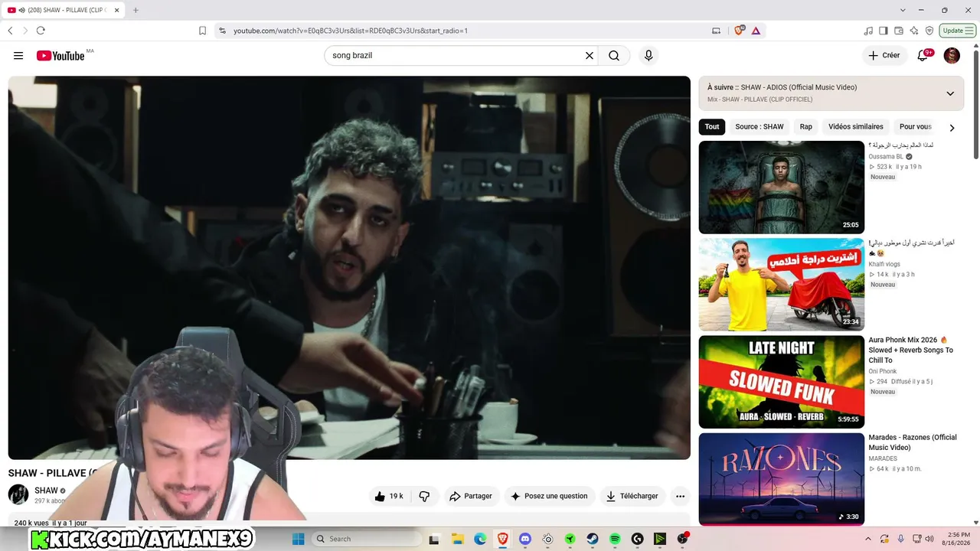The image size is (980, 551).
Task: Choose the 'Vidéos similaires' chip
Action: point(856,127)
